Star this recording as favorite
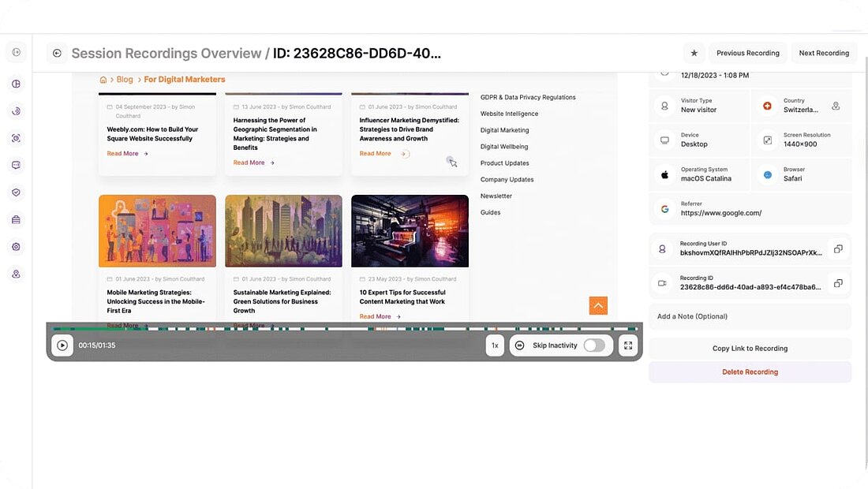This screenshot has width=868, height=489. tap(694, 54)
